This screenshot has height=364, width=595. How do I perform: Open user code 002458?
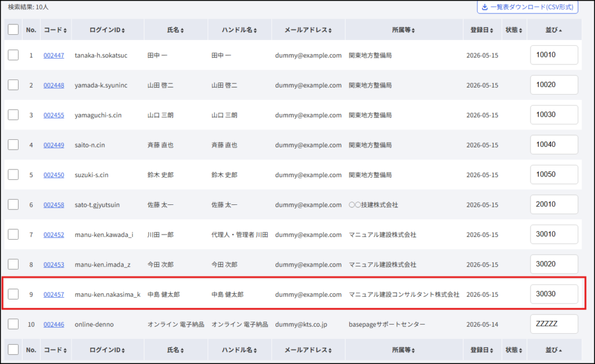click(x=53, y=205)
